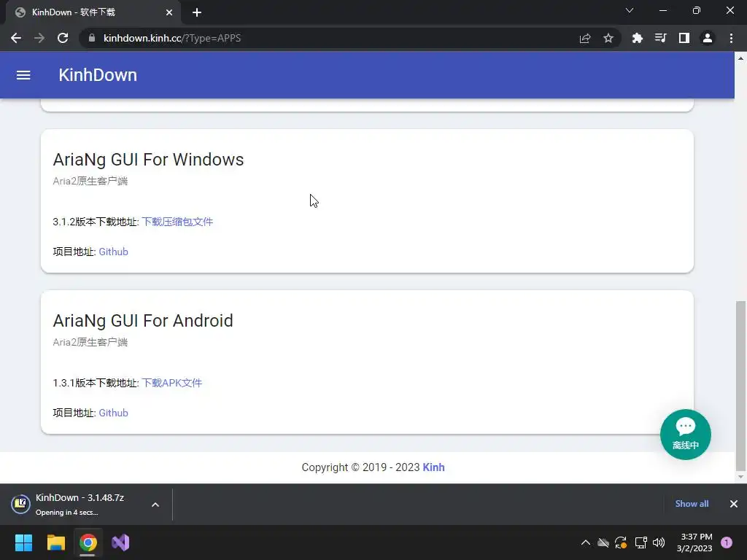Click 3.1.2版本下载地址 label
The image size is (747, 560).
coord(96,222)
